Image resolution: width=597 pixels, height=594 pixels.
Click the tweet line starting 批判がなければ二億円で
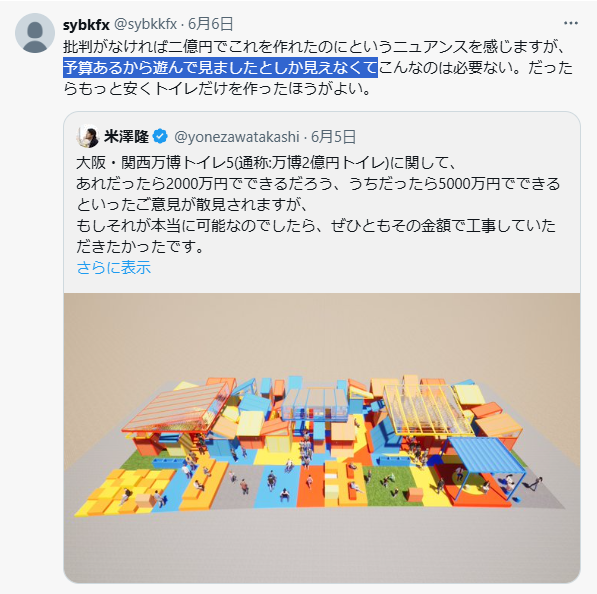(314, 46)
